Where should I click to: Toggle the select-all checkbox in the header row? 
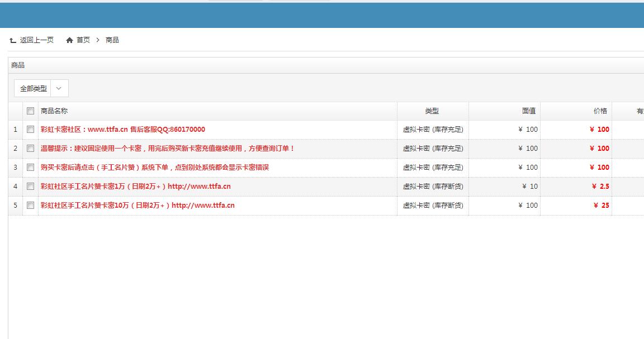[30, 111]
